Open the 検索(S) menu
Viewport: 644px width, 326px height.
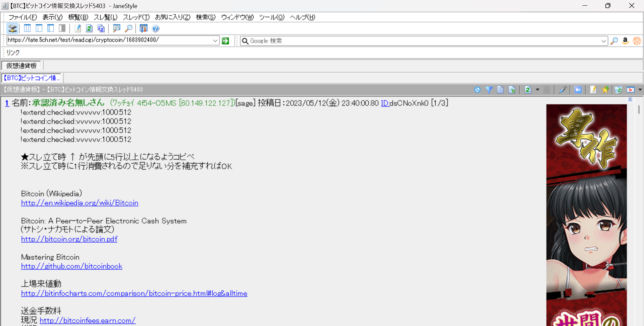coord(206,17)
